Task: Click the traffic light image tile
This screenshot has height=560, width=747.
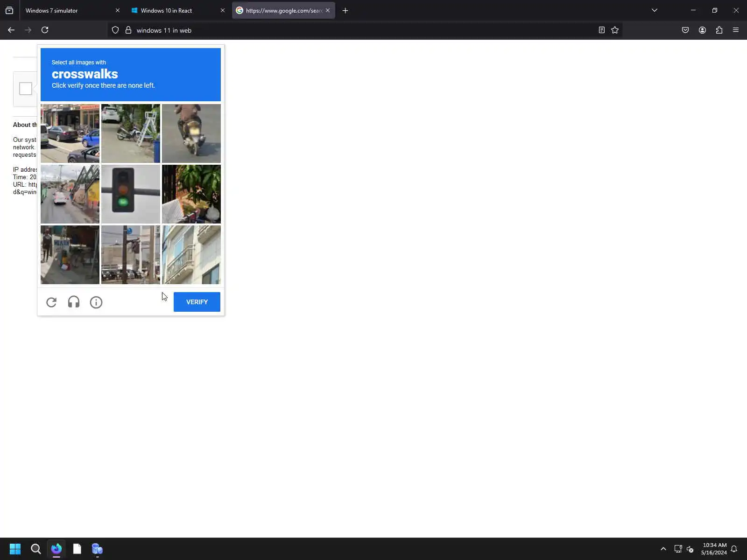Action: click(131, 194)
